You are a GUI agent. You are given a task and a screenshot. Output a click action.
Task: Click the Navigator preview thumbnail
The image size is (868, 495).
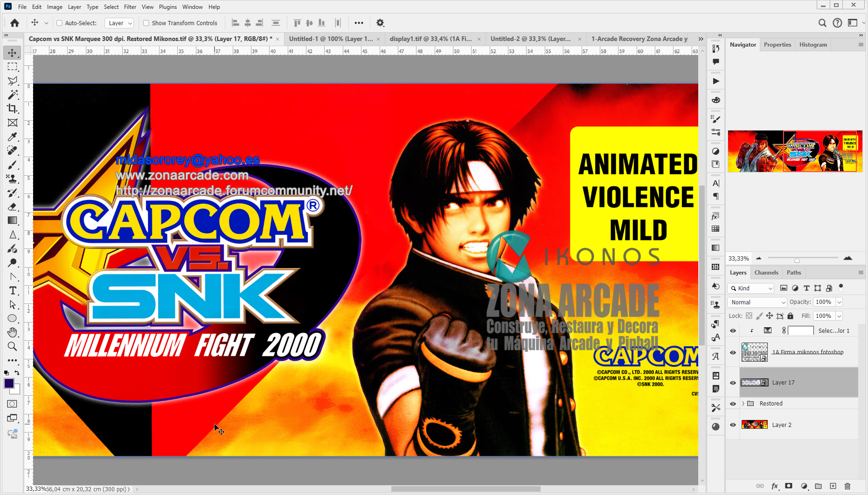coord(795,151)
